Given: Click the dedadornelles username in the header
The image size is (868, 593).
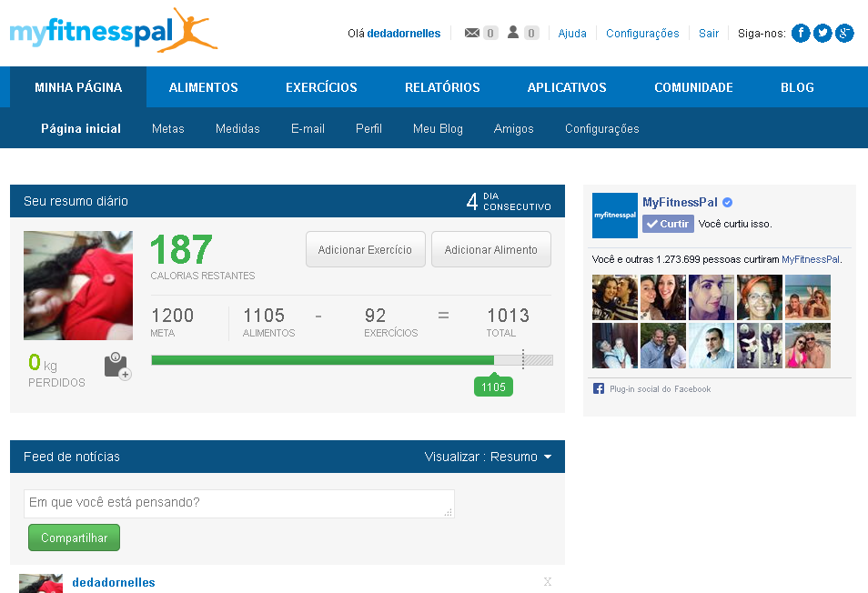Looking at the screenshot, I should [x=404, y=33].
